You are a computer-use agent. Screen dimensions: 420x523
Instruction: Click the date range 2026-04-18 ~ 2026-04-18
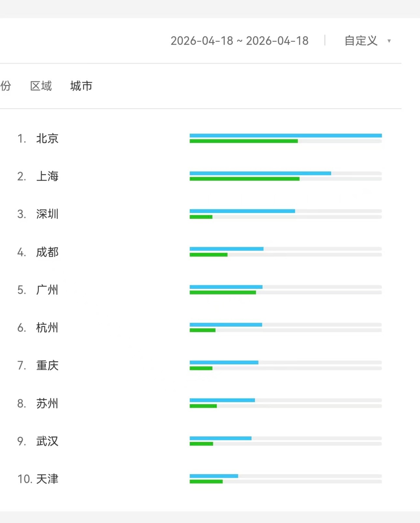click(240, 41)
